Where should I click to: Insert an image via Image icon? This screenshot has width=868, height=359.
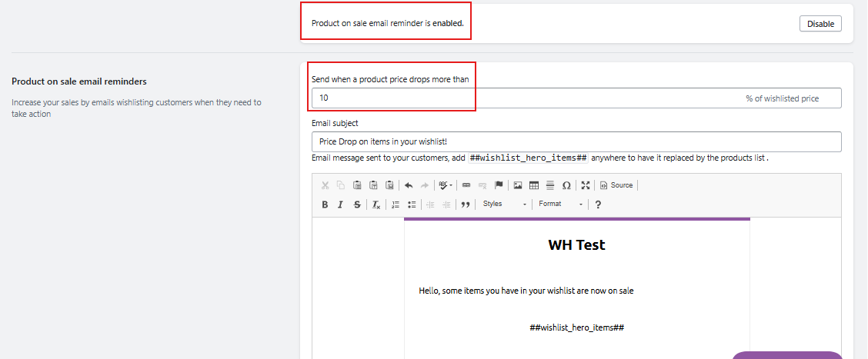click(x=518, y=185)
